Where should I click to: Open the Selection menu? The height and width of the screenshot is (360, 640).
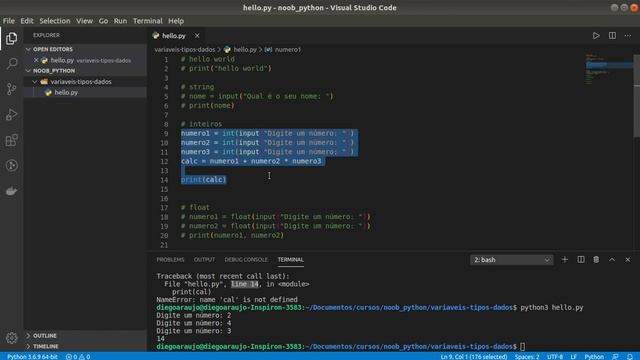[55, 21]
